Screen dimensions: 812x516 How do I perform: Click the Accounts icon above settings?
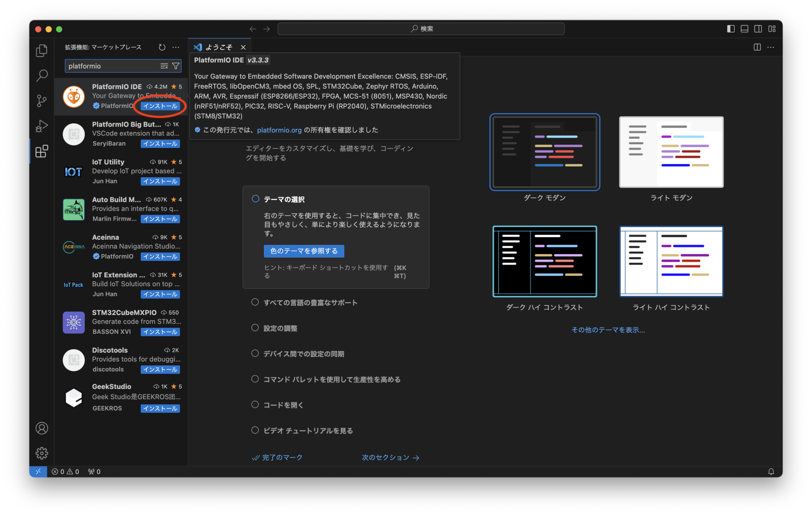click(41, 428)
